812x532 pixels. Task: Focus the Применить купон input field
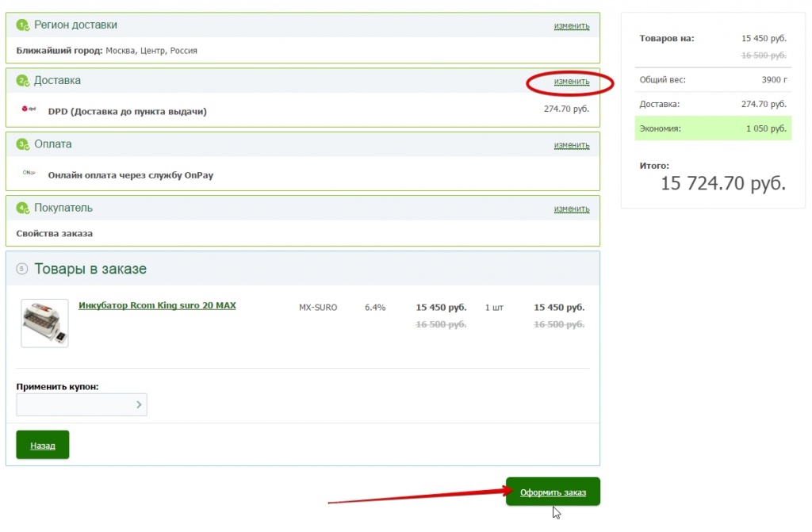(x=82, y=404)
